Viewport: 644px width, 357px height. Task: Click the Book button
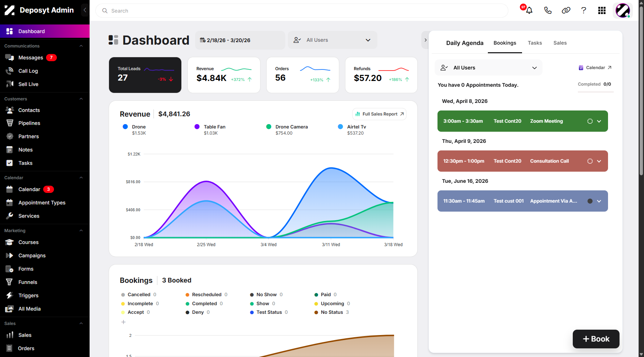click(596, 339)
